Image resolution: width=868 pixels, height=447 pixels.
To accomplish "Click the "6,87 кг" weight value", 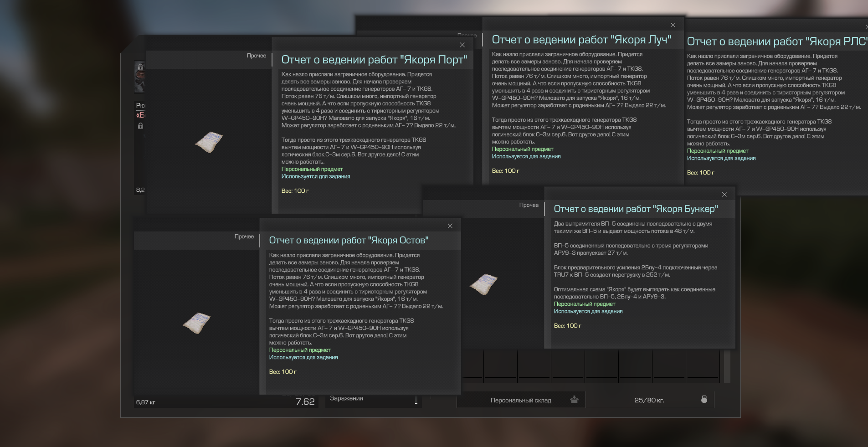I will [x=145, y=402].
